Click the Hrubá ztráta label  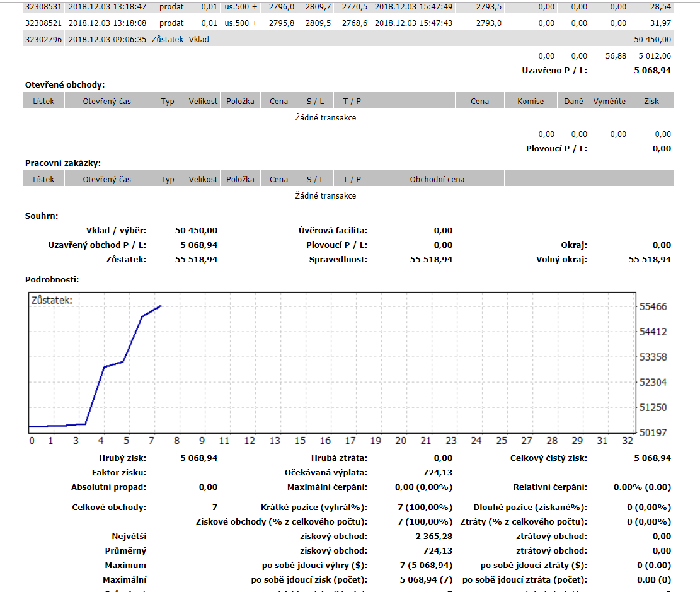[339, 458]
